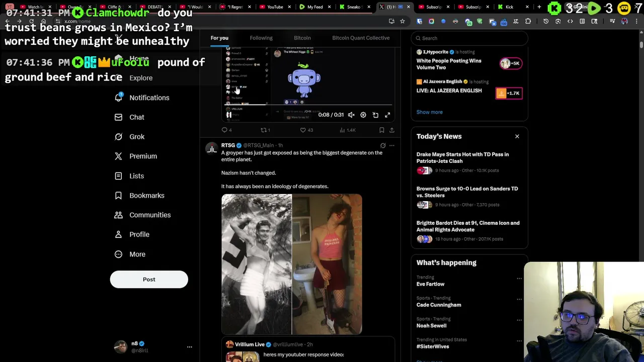Click Show more under live spaces
The height and width of the screenshot is (362, 644).
click(x=430, y=112)
